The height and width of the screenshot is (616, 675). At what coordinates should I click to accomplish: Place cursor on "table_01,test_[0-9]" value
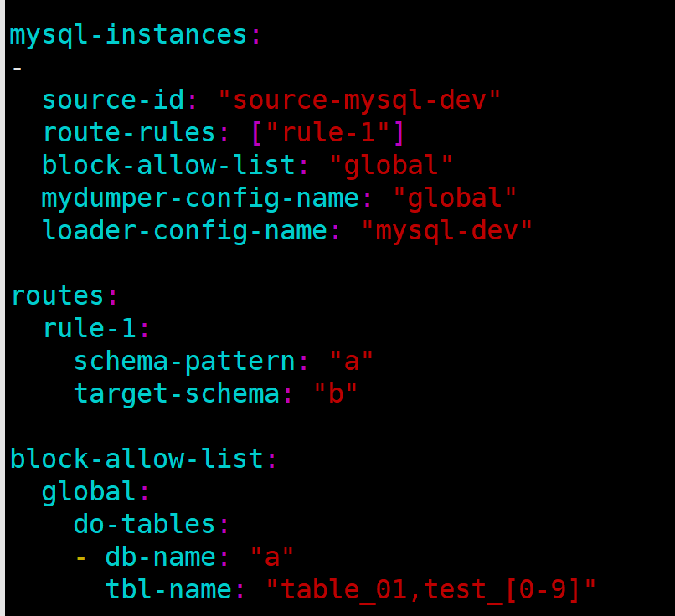click(x=431, y=589)
